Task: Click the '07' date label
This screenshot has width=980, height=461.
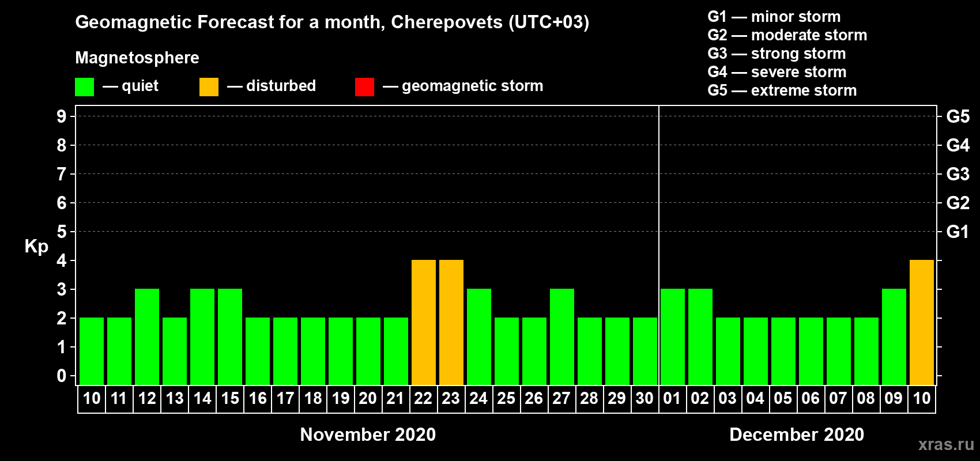Action: click(x=838, y=399)
